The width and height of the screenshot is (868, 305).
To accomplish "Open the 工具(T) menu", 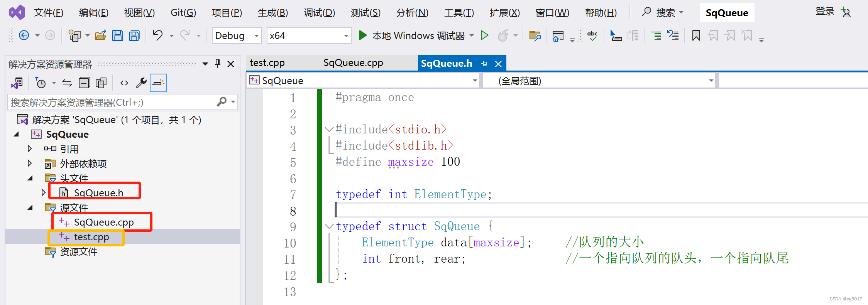I will [x=459, y=13].
